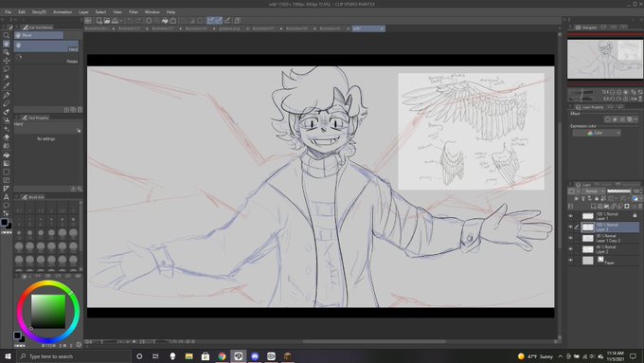Select the Figure shape tool
The width and height of the screenshot is (644, 363).
point(7,172)
